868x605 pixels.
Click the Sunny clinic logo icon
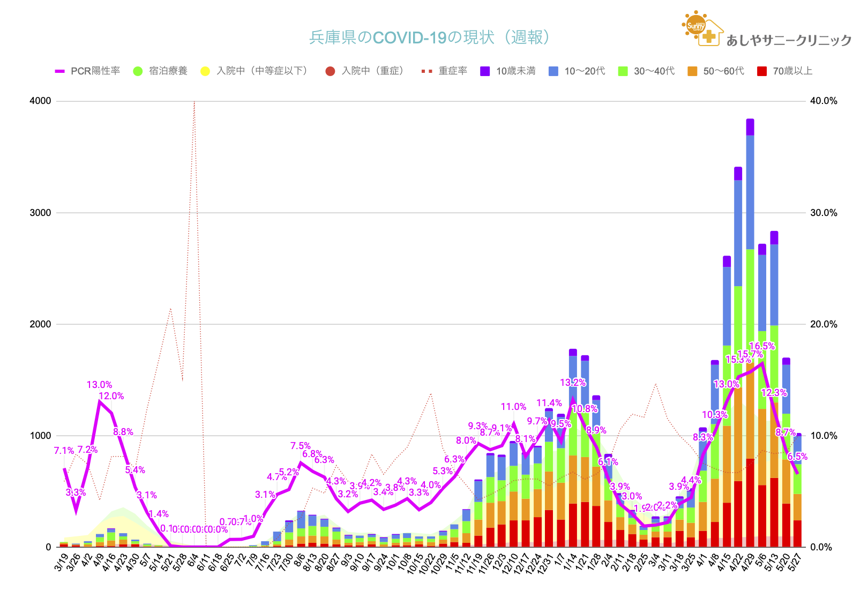[x=702, y=27]
